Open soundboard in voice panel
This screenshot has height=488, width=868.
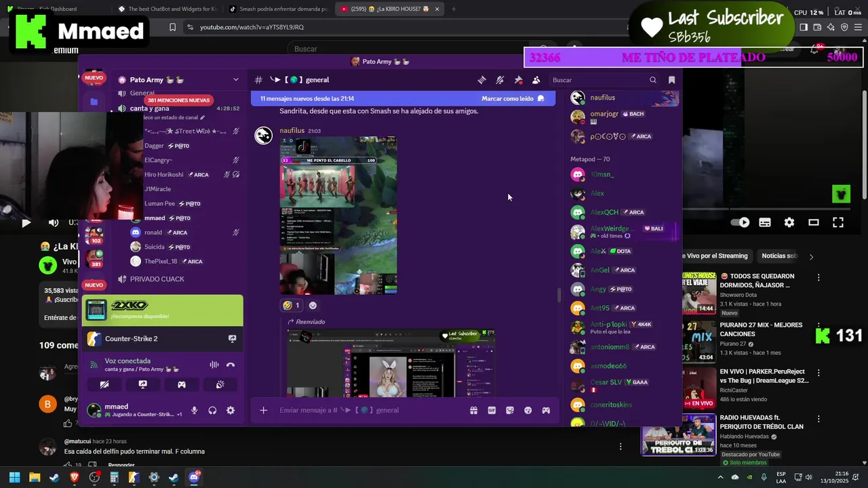coord(220,384)
